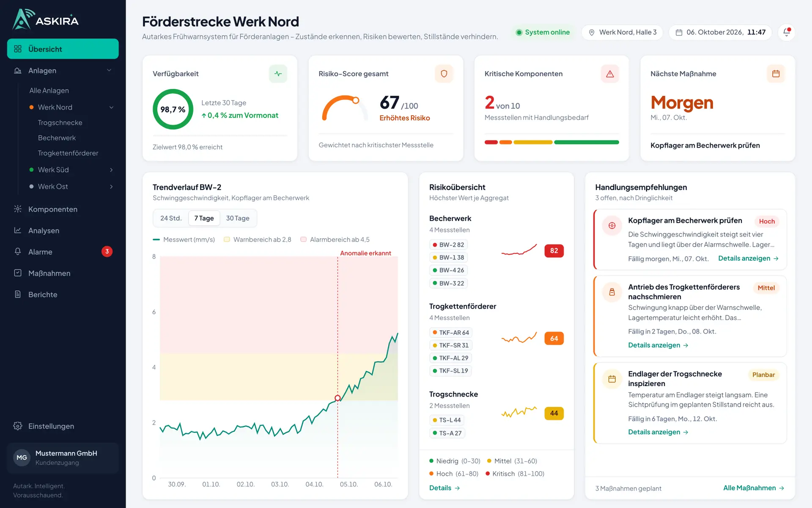Toggle the Warnbereich legend swatch
The image size is (812, 508).
click(x=227, y=240)
